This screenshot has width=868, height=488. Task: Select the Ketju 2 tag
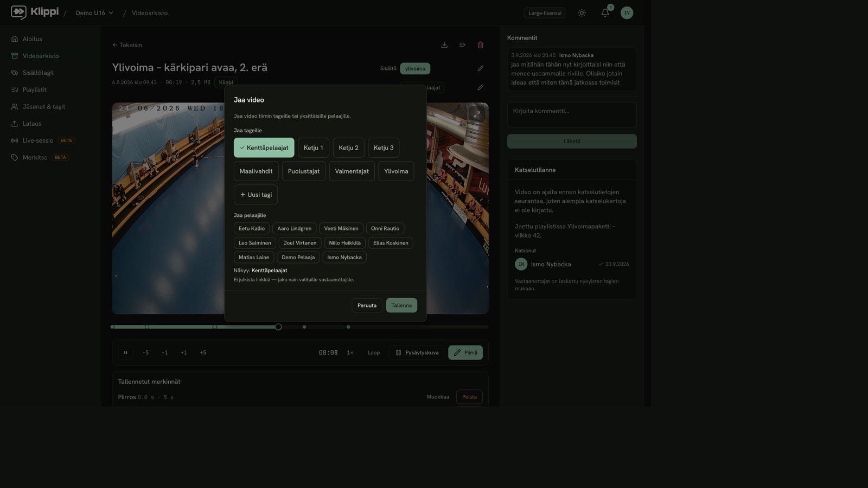(x=348, y=147)
